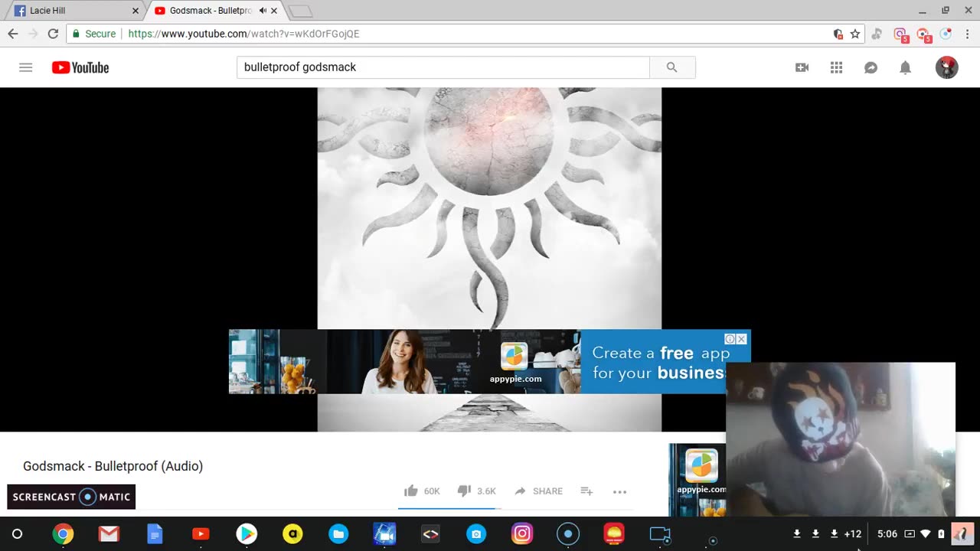
Task: Open the status tray at 5:06 clock
Action: 887,534
